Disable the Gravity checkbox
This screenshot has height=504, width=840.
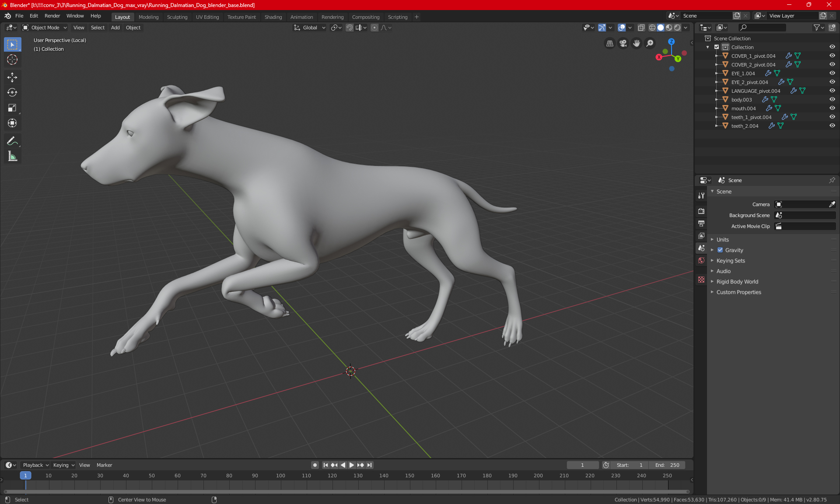(720, 250)
